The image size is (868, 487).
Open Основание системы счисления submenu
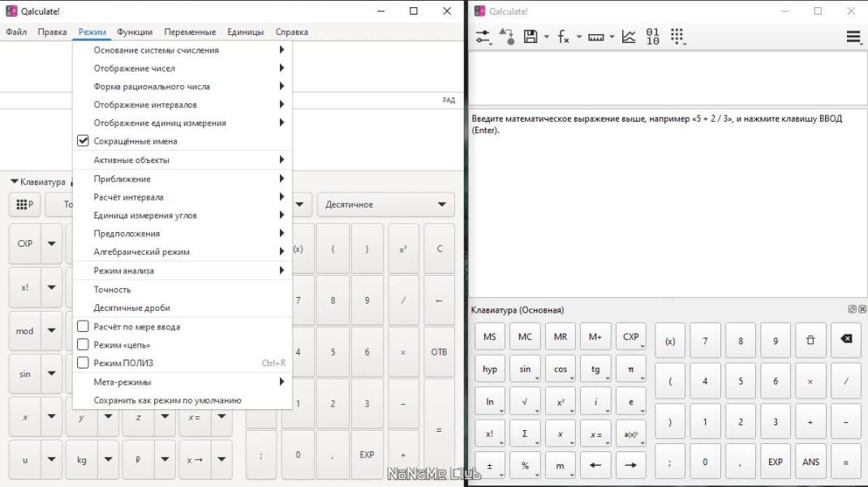pos(183,50)
